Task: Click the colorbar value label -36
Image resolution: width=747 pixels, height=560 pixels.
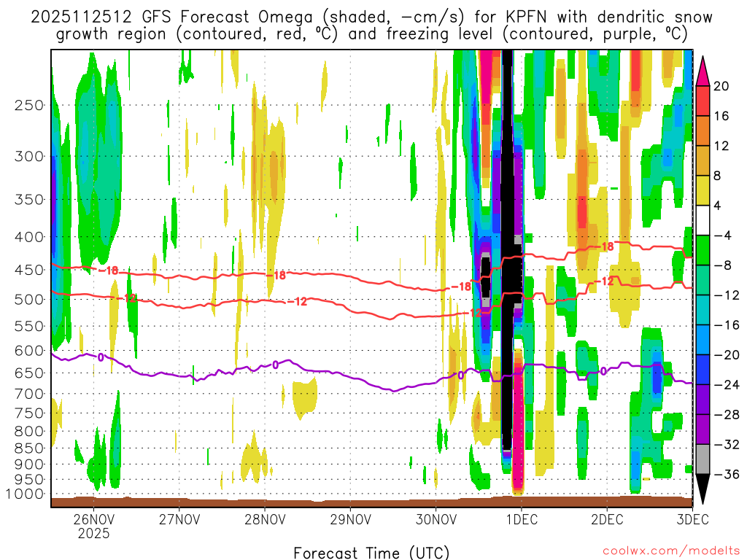Action: 726,474
